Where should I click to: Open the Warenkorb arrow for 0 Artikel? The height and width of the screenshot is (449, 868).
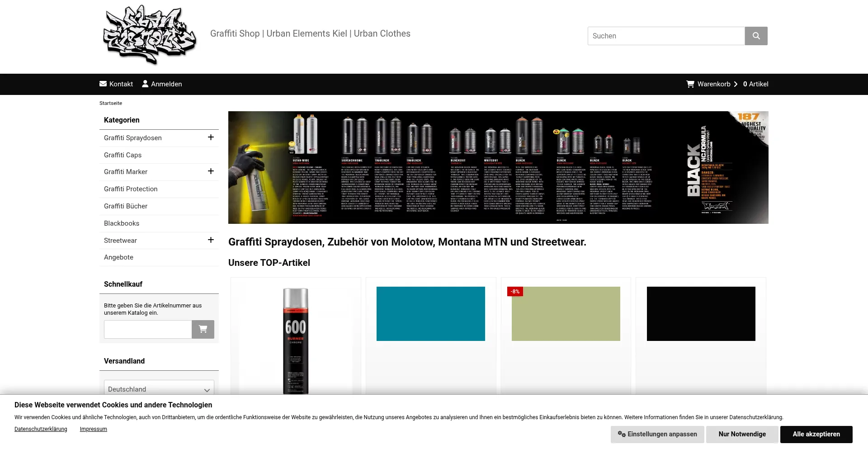click(x=736, y=84)
